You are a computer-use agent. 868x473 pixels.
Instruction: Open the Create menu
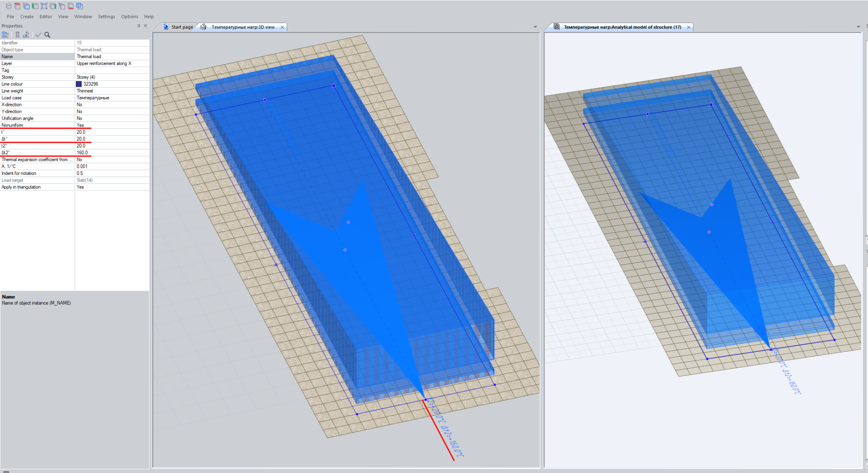point(26,16)
